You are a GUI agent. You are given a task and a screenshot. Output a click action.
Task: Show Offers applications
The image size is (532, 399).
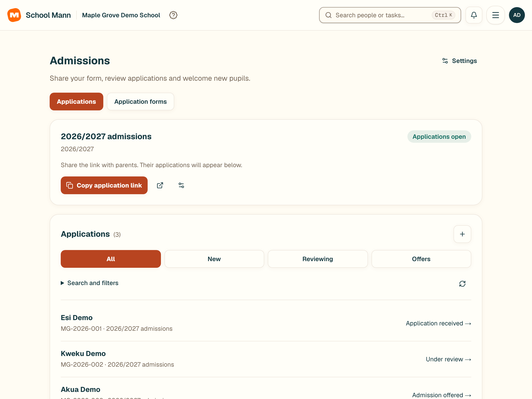click(x=421, y=259)
